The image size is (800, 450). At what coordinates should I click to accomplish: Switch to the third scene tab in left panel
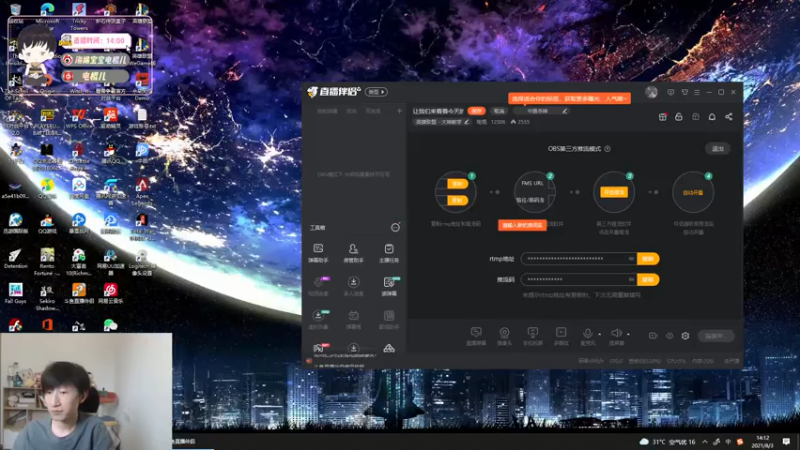[373, 111]
